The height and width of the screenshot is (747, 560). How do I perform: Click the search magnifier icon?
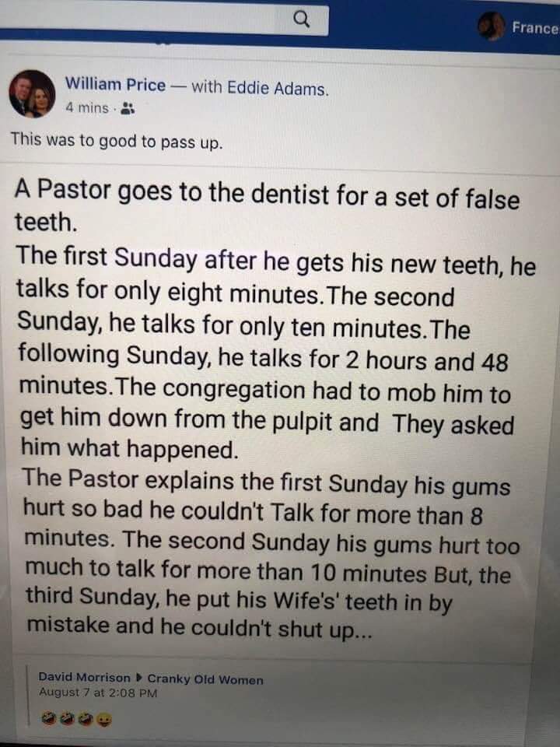click(304, 17)
